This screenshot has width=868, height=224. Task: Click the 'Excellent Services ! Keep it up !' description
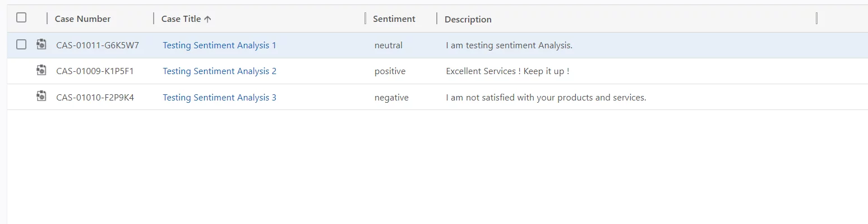coord(507,71)
